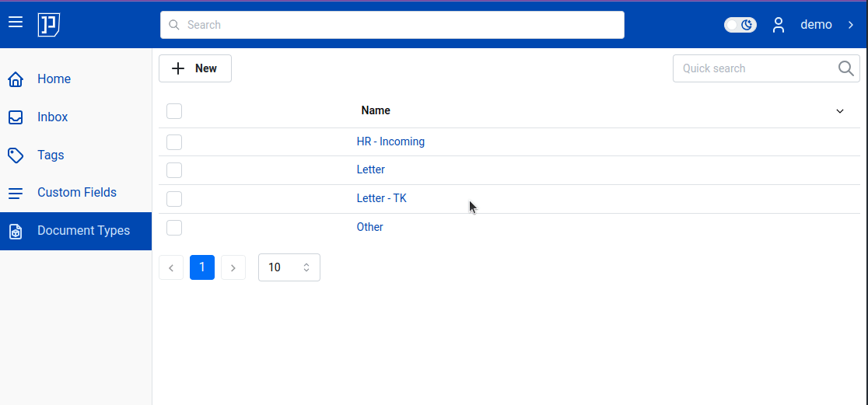
Task: Expand the demo user menu chevron
Action: 851,25
